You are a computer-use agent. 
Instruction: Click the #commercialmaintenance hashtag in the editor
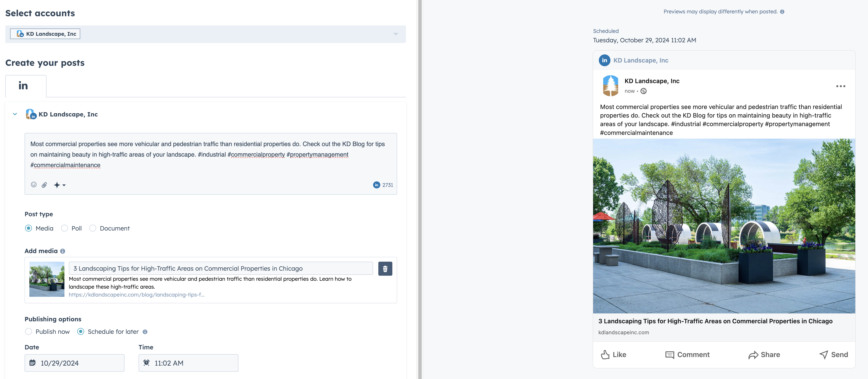pyautogui.click(x=65, y=165)
